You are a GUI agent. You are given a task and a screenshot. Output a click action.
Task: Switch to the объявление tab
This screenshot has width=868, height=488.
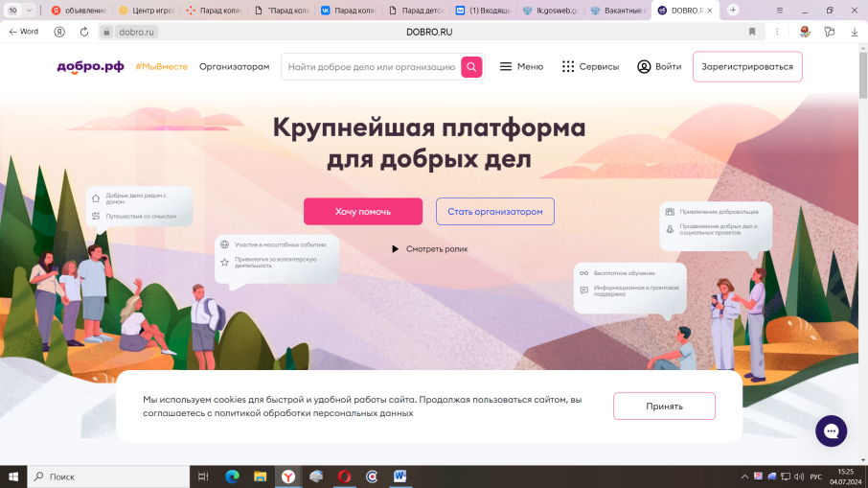click(x=80, y=10)
